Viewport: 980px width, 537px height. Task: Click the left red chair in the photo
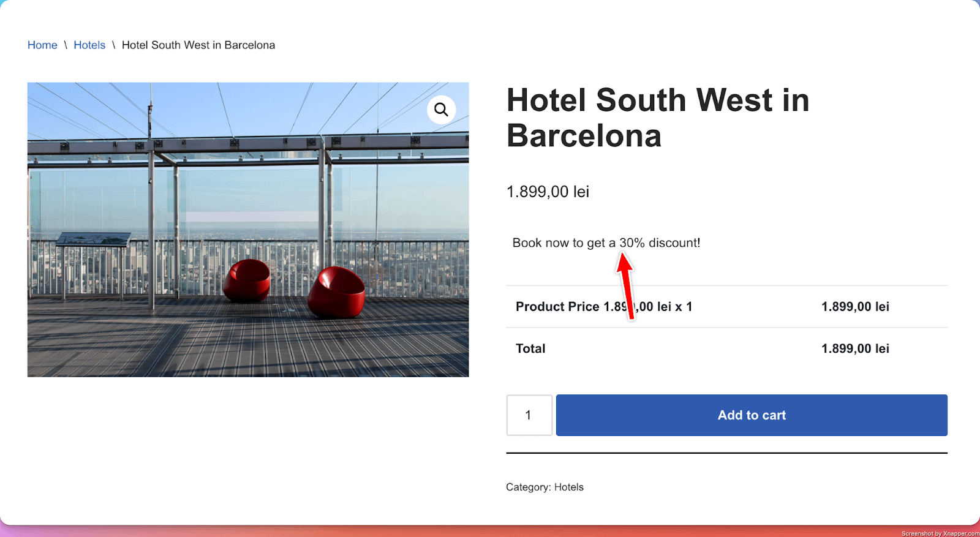[247, 280]
